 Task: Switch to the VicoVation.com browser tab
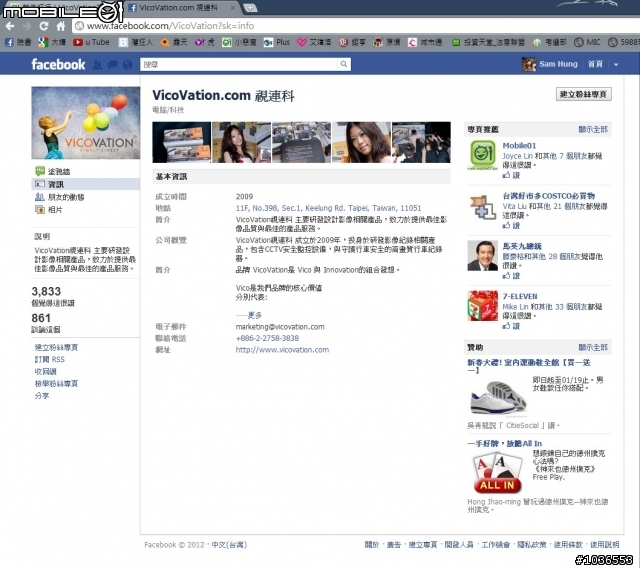178,8
